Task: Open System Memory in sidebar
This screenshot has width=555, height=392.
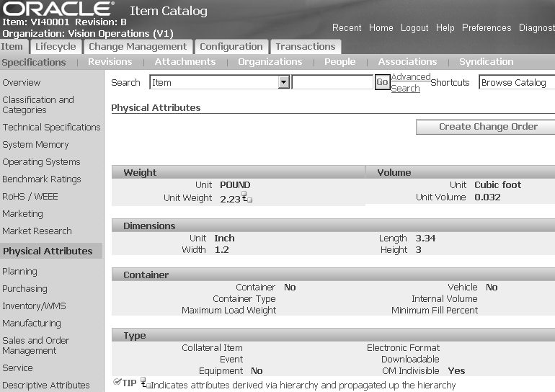Action: tap(35, 145)
